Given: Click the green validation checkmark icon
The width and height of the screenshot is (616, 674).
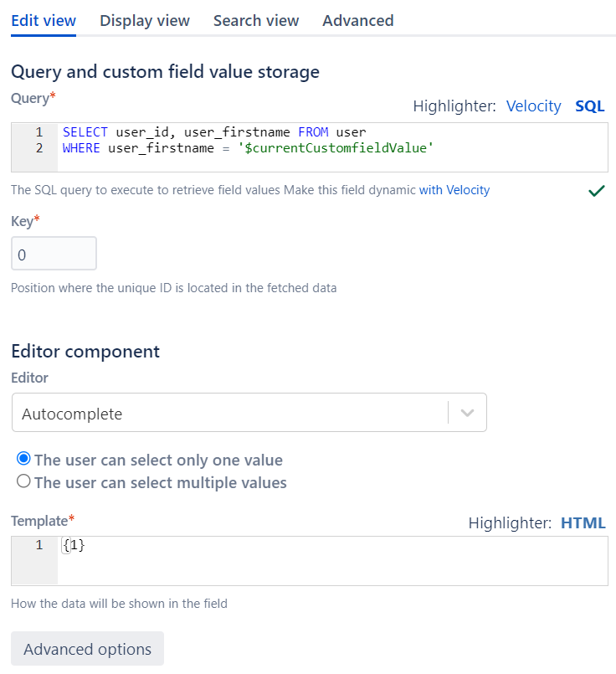Looking at the screenshot, I should tap(596, 191).
